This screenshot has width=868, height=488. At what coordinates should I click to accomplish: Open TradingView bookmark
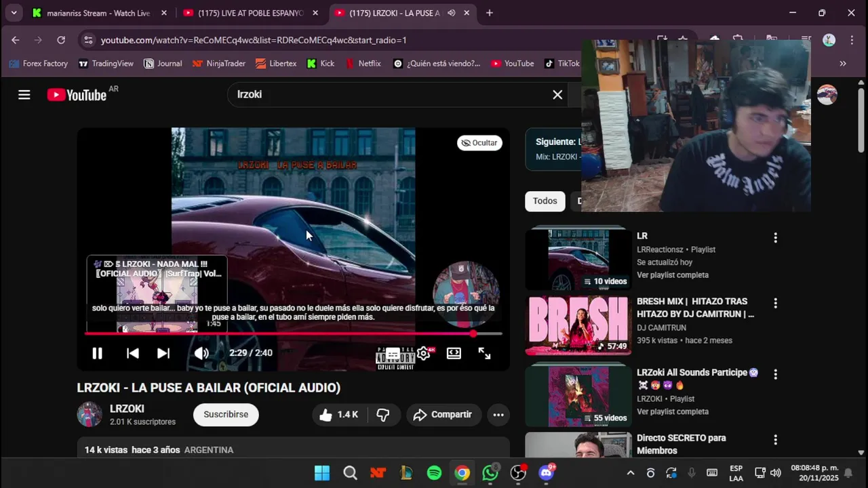pyautogui.click(x=106, y=64)
